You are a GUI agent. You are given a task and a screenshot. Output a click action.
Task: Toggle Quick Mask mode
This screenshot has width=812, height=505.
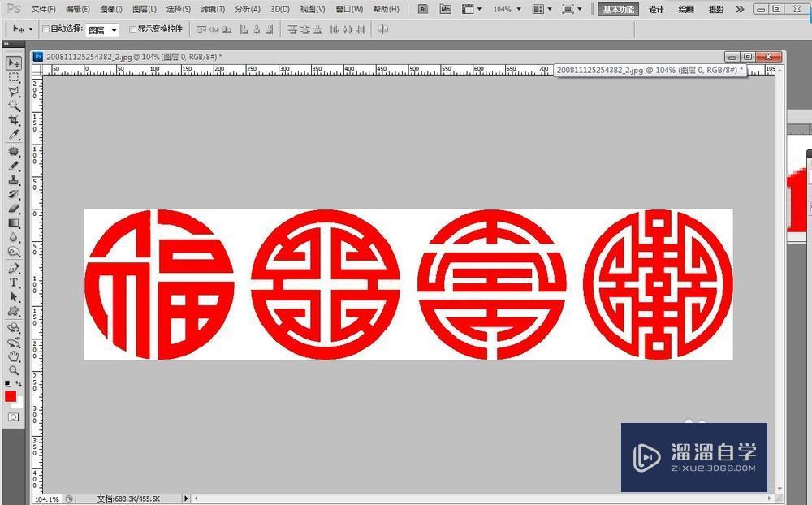14,417
